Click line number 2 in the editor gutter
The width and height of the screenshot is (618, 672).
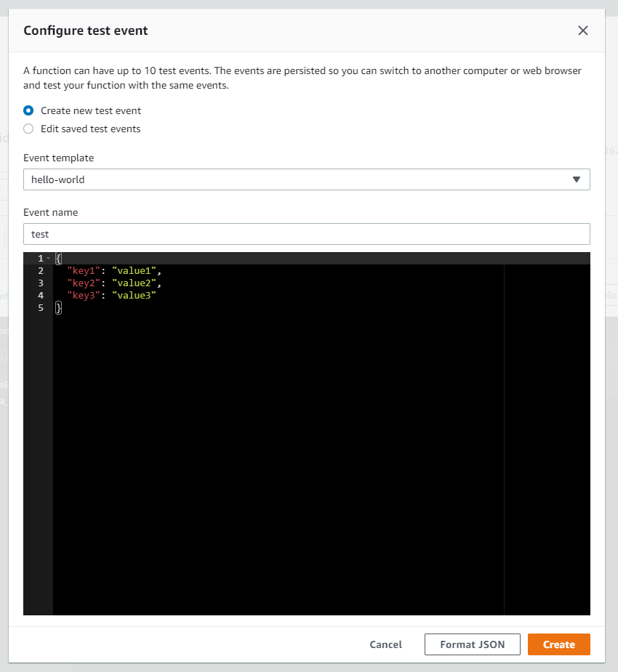(x=41, y=271)
